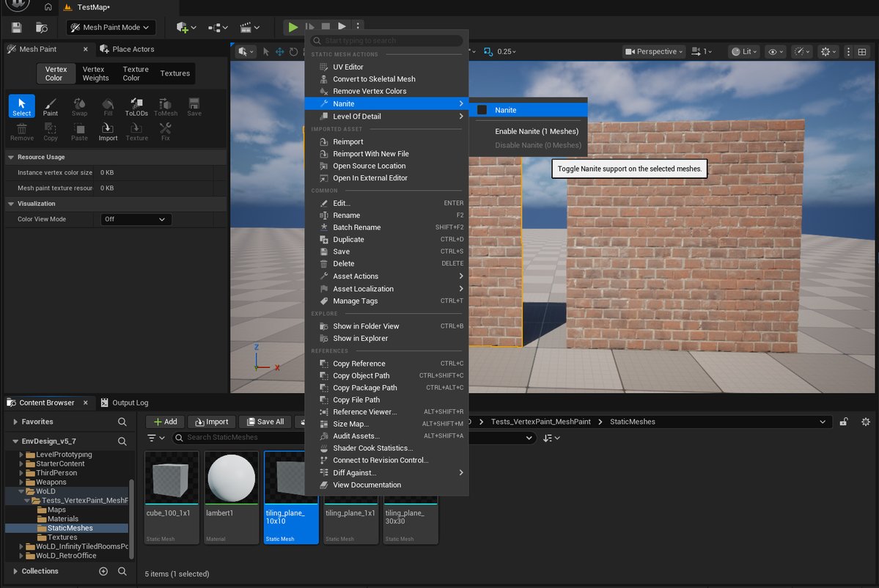The width and height of the screenshot is (879, 588).
Task: Activate the Fill vertex colors tool
Action: tap(108, 108)
